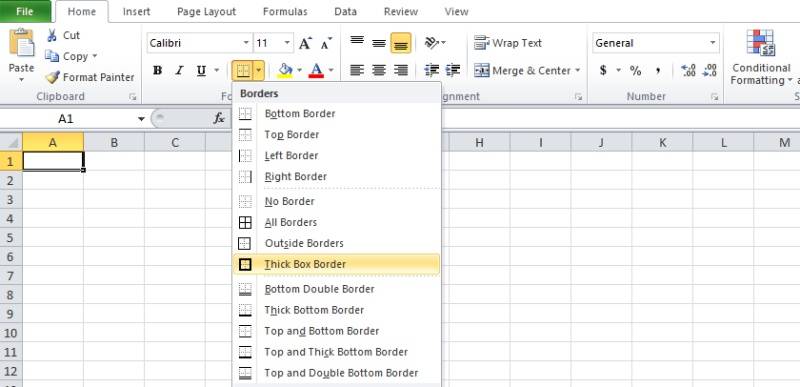Viewport: 800px width, 387px height.
Task: Switch to the Review tab
Action: 401,12
